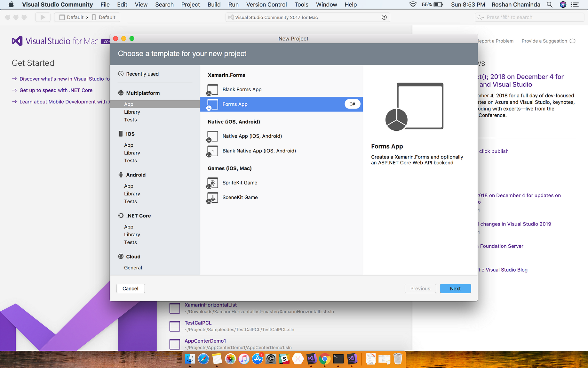Open the Tools menu
The height and width of the screenshot is (368, 588).
301,4
